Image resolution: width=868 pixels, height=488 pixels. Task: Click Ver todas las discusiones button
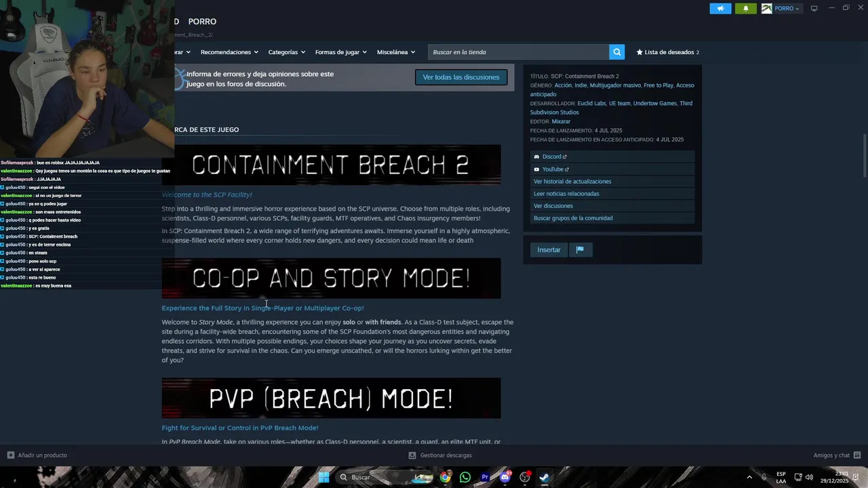[461, 77]
